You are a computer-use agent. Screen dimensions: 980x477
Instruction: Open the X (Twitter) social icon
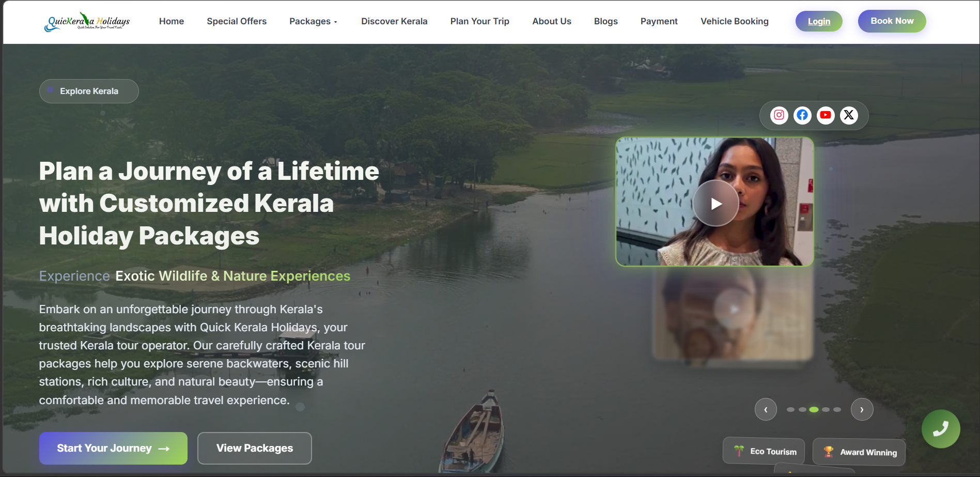coord(849,115)
